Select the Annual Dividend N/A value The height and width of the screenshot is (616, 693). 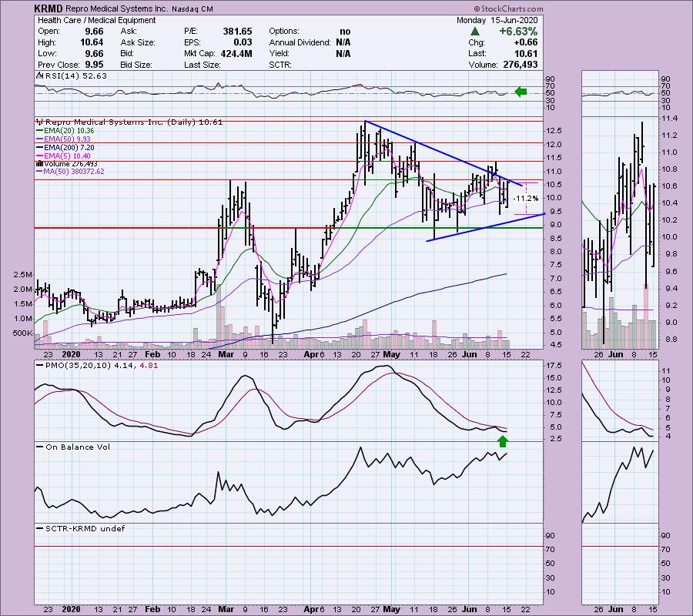coord(343,42)
